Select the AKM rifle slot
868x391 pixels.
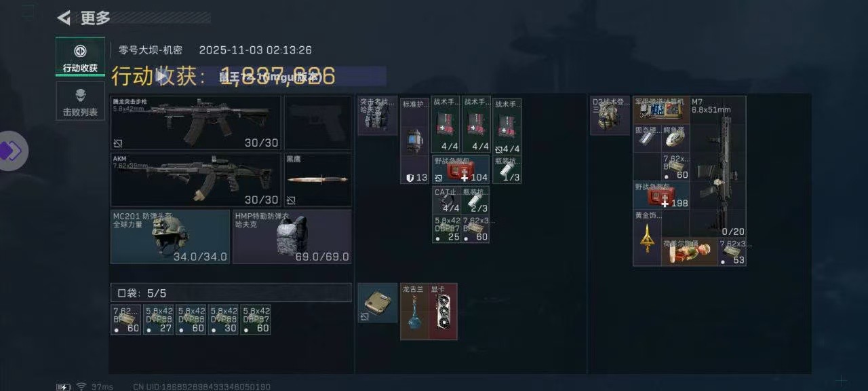click(196, 180)
